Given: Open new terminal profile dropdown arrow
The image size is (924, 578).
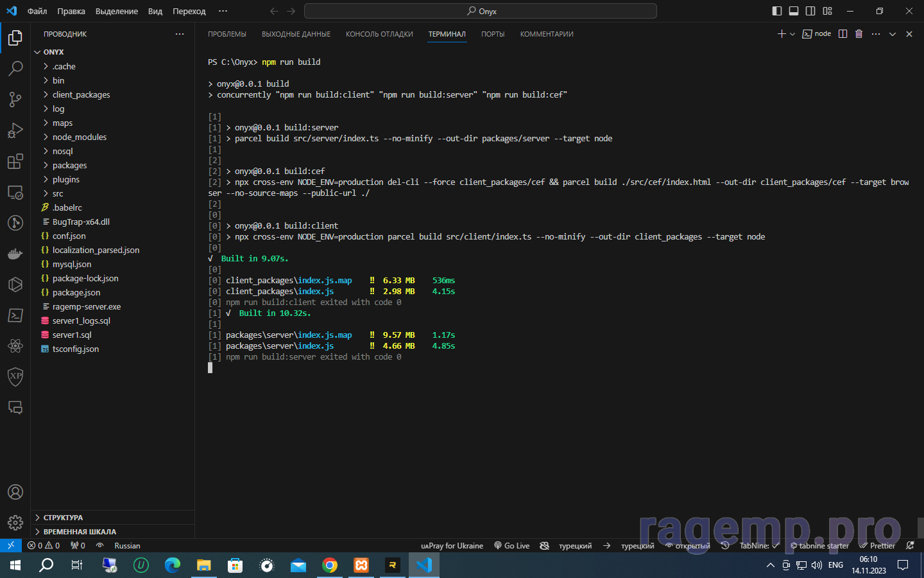Looking at the screenshot, I should [792, 34].
